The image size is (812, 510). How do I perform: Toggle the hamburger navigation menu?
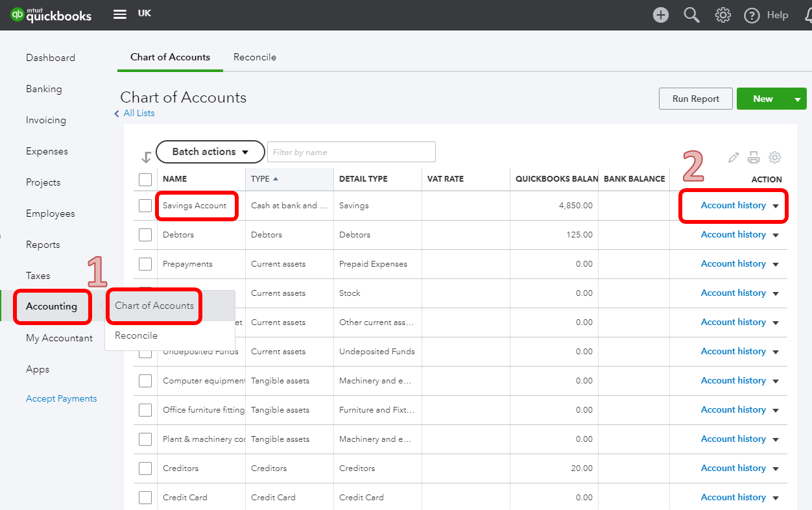(x=120, y=14)
